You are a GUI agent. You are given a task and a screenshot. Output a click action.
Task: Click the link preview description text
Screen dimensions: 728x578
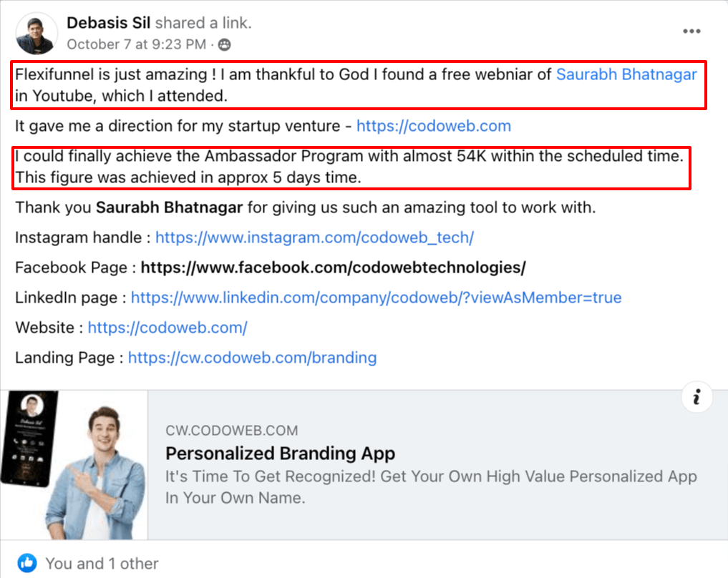click(x=431, y=486)
